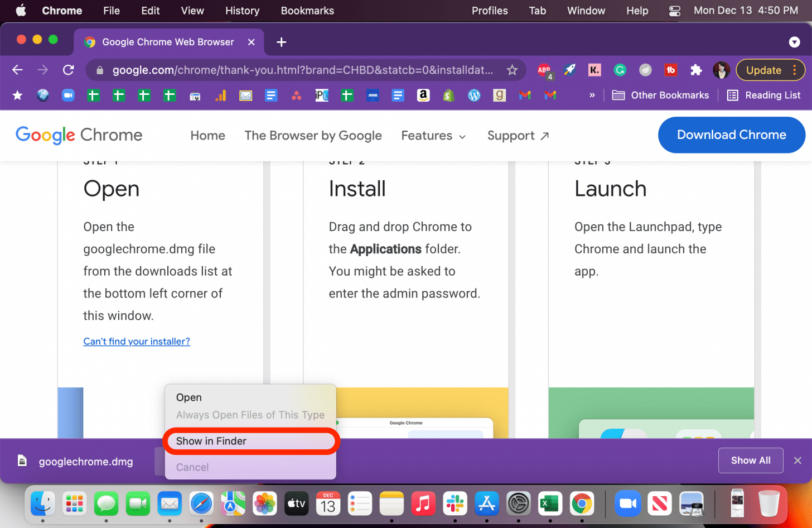The width and height of the screenshot is (812, 528).
Task: Expand the Features navigation dropdown
Action: point(433,135)
